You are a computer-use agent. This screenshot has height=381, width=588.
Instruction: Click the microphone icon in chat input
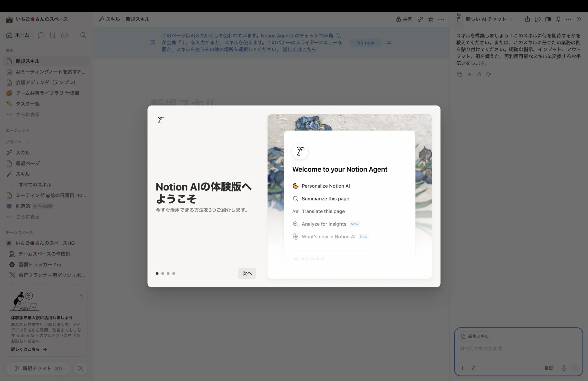click(564, 368)
